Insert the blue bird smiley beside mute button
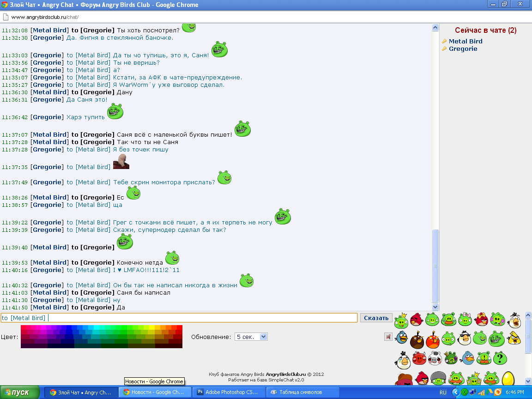This screenshot has height=399, width=532. point(402,338)
